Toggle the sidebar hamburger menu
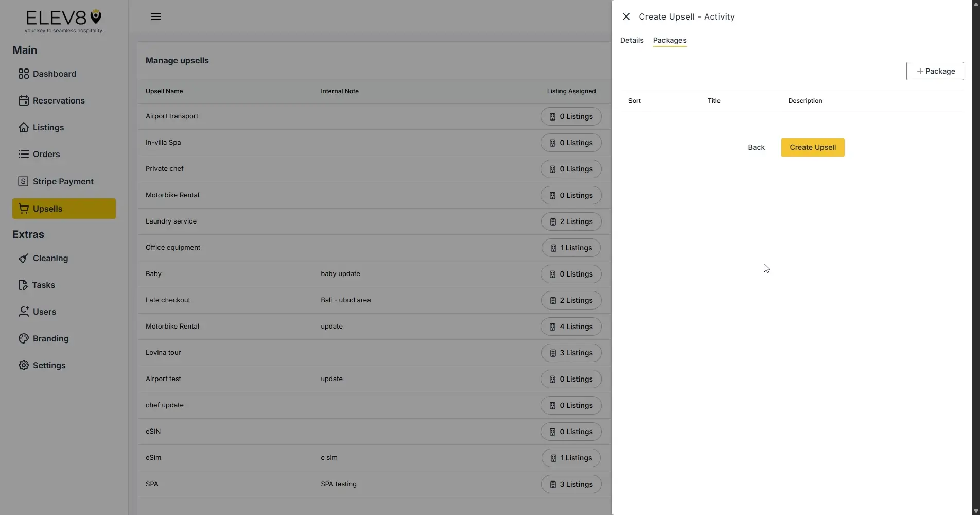Image resolution: width=980 pixels, height=515 pixels. [x=155, y=16]
